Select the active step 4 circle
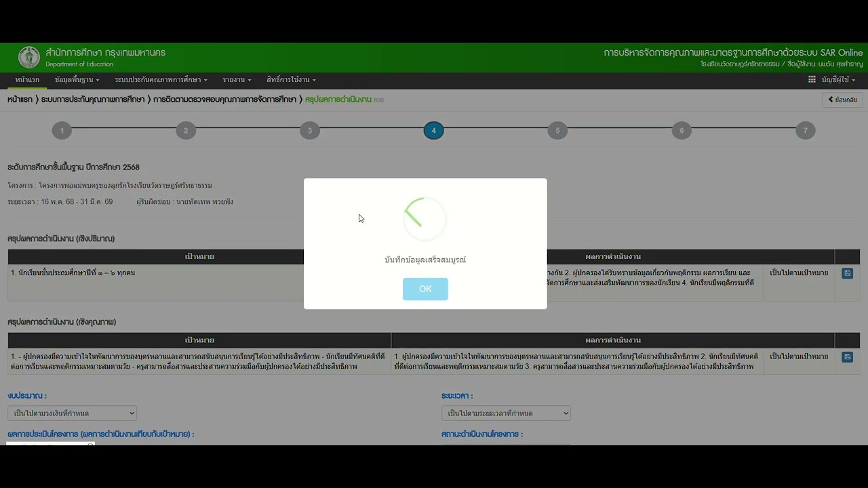The height and width of the screenshot is (488, 868). point(434,131)
